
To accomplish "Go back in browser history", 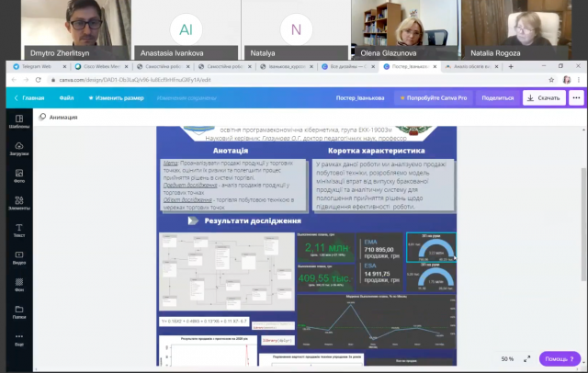I will click(x=14, y=80).
